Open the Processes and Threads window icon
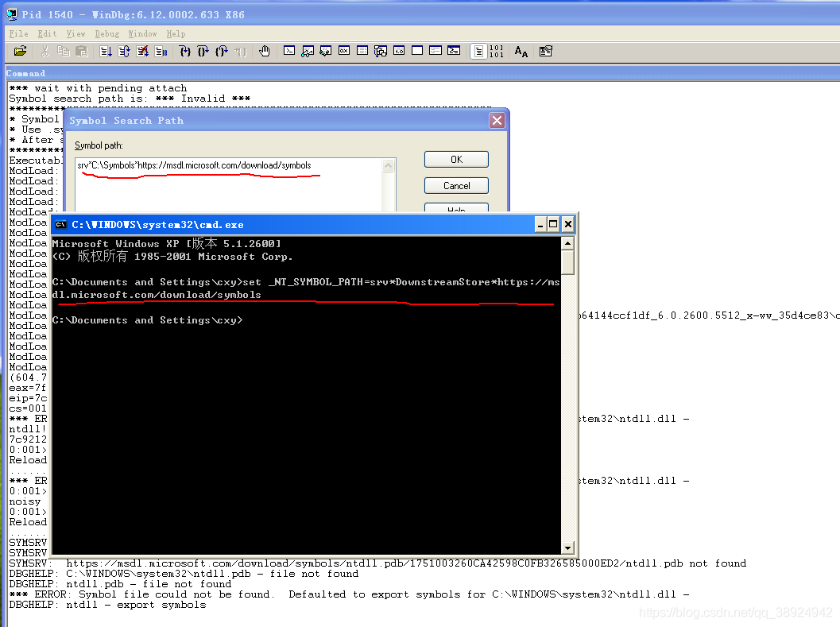Screen dimensions: 840x627 tap(435, 51)
